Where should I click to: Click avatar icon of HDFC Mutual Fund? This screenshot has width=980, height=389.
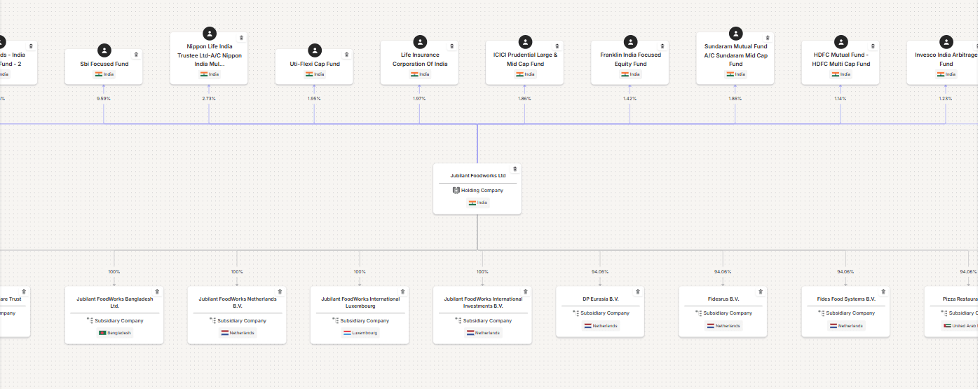point(841,42)
